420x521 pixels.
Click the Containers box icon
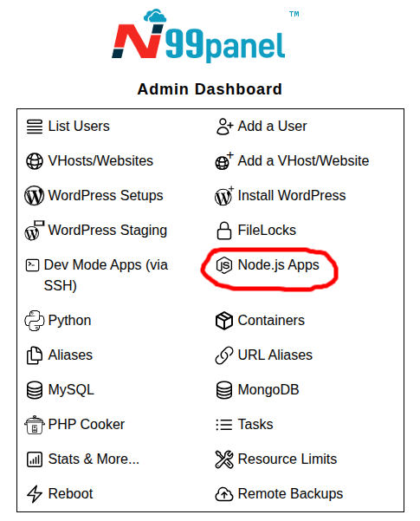click(x=224, y=321)
